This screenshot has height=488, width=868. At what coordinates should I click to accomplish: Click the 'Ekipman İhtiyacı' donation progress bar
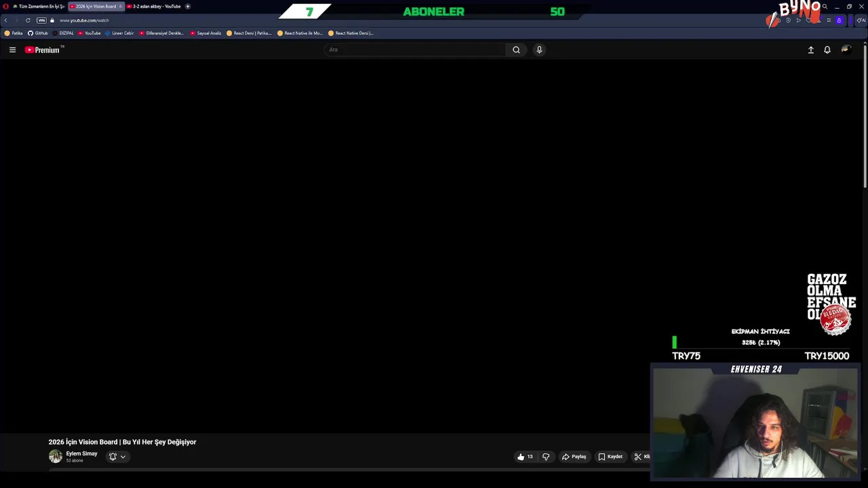(760, 342)
